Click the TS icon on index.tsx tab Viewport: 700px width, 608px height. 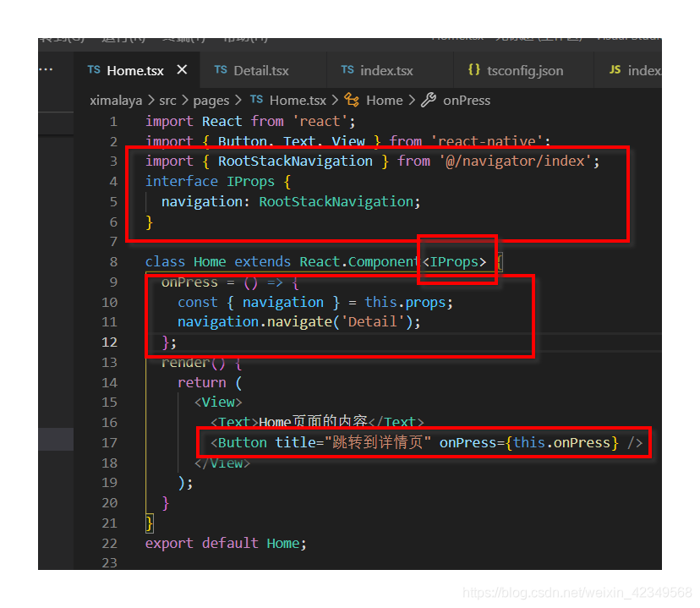pos(347,69)
